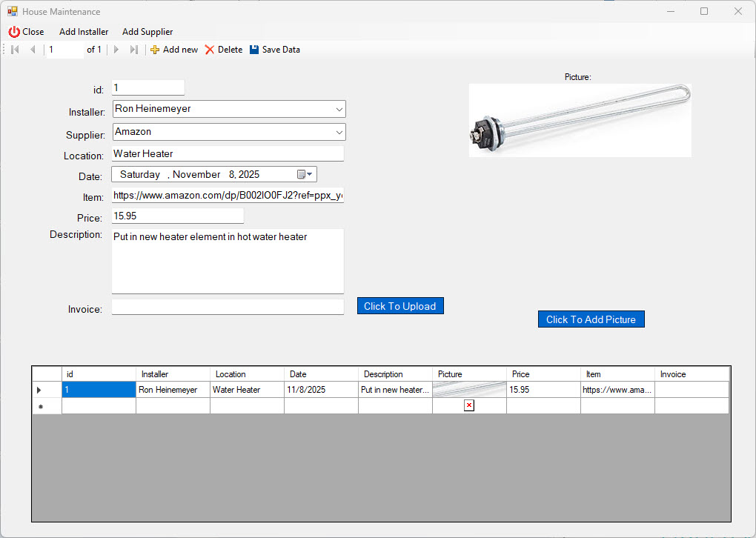Screen dimensions: 756x538
Task: Expand the Installer dropdown
Action: pos(339,109)
